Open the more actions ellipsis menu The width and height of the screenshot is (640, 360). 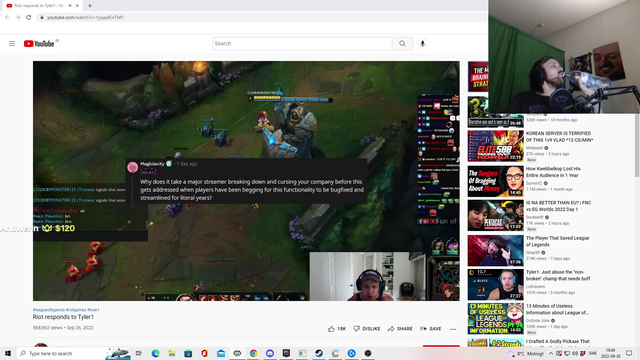[453, 329]
